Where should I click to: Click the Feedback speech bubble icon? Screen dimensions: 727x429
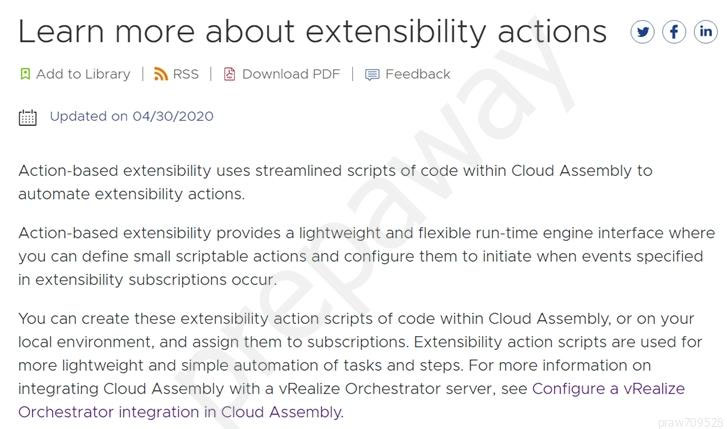click(x=372, y=75)
